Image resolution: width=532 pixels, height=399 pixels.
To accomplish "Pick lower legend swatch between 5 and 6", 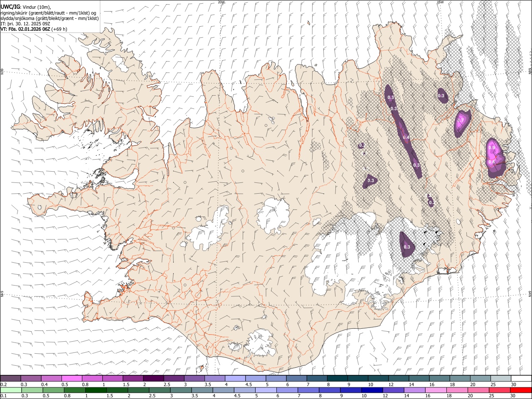I will pyautogui.click(x=266, y=390).
